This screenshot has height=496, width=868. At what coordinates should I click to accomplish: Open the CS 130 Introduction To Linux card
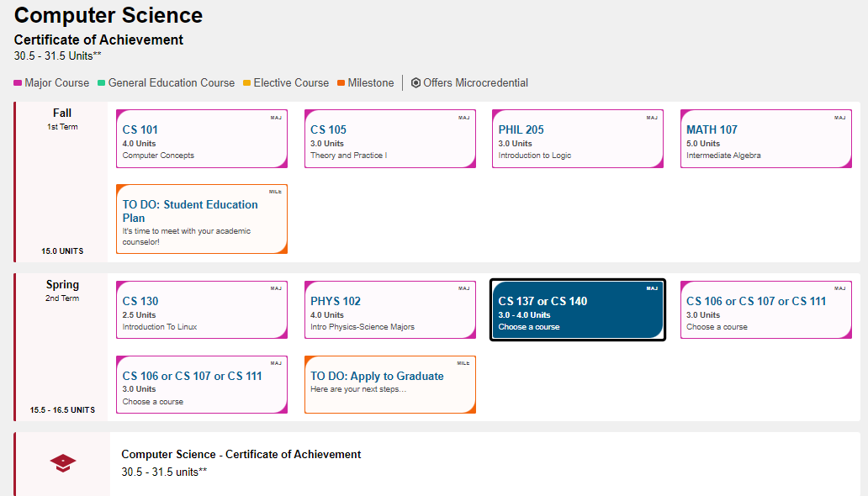[x=202, y=309]
